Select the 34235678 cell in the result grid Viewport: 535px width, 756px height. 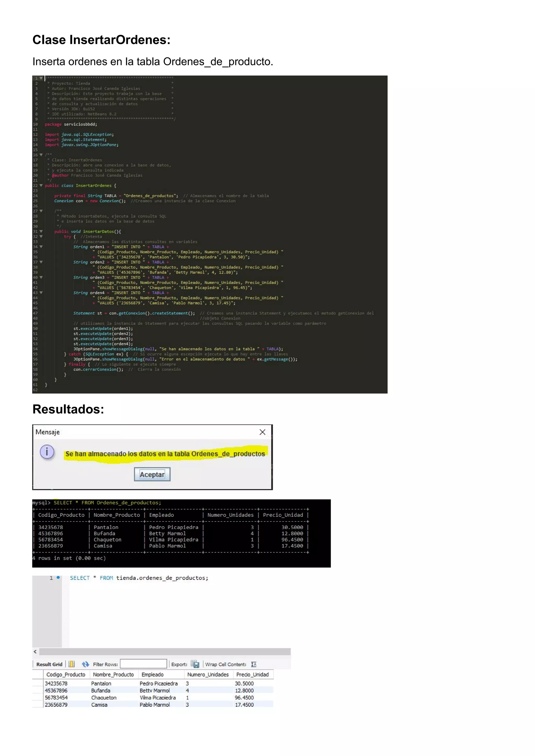point(66,684)
